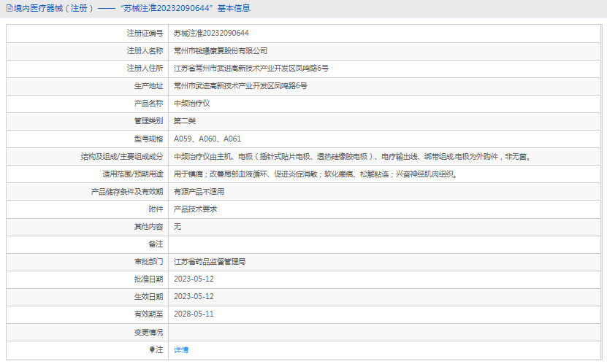Select management class 第二类

[185, 121]
